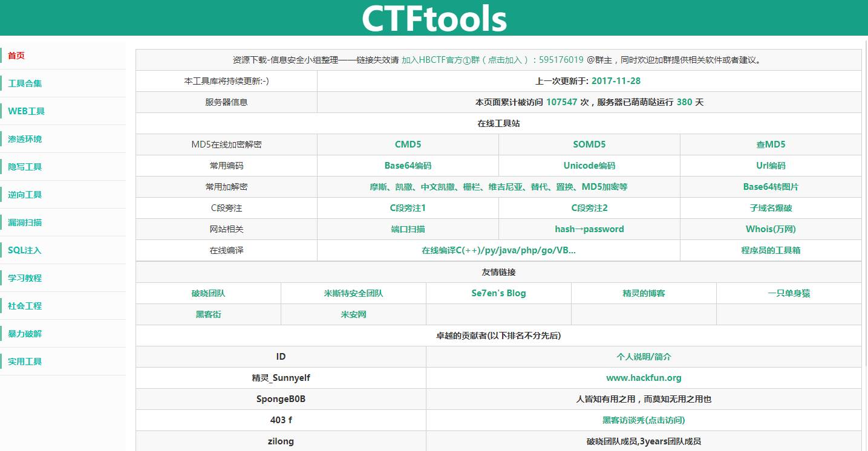Open Whois(万网) lookup
868x451 pixels.
click(770, 229)
